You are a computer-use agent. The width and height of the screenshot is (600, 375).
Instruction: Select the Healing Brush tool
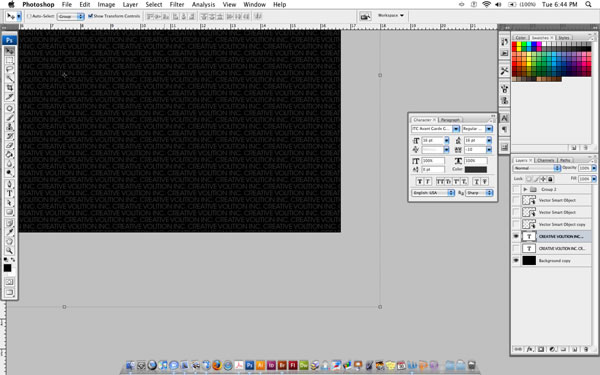pos(10,108)
